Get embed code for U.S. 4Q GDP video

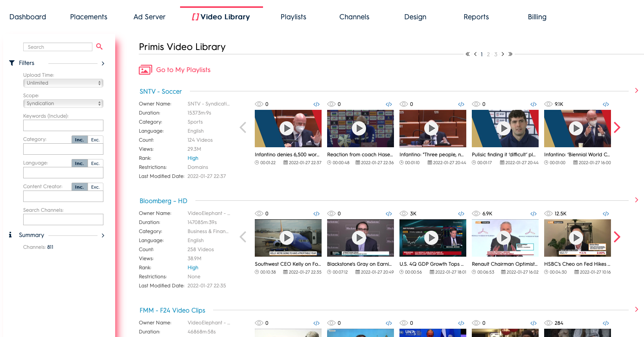point(461,214)
